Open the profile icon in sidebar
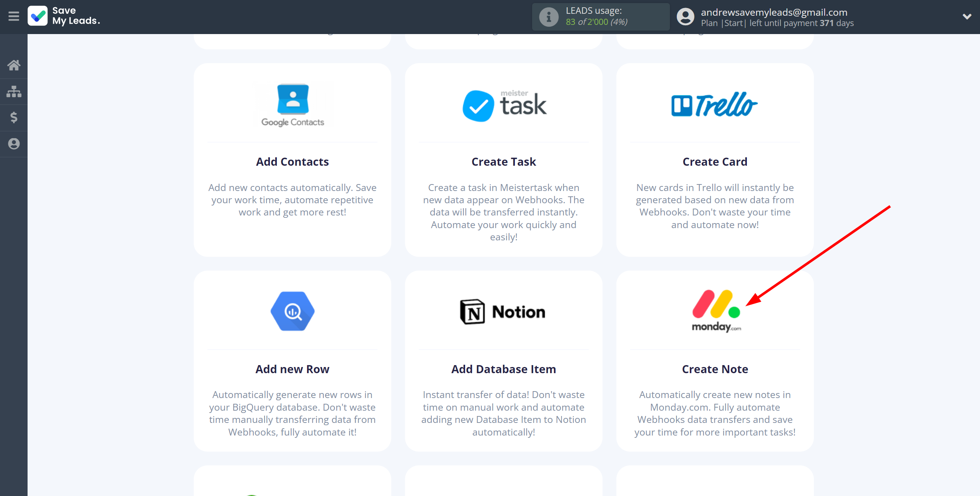Screen dimensions: 980x496 click(14, 144)
